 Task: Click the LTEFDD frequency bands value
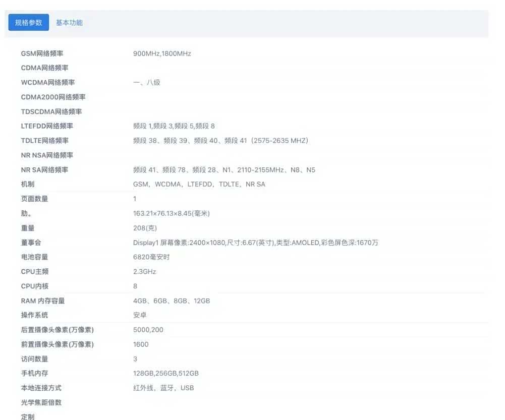(x=174, y=126)
